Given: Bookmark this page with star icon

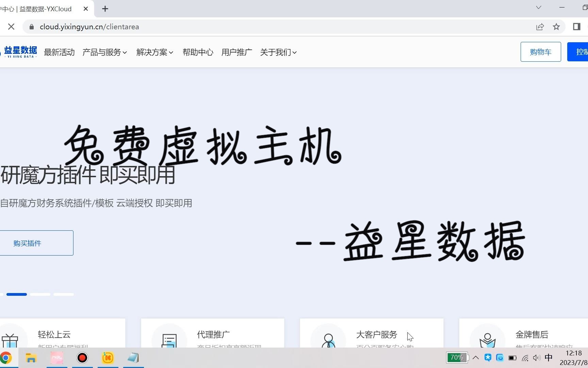Looking at the screenshot, I should [556, 27].
